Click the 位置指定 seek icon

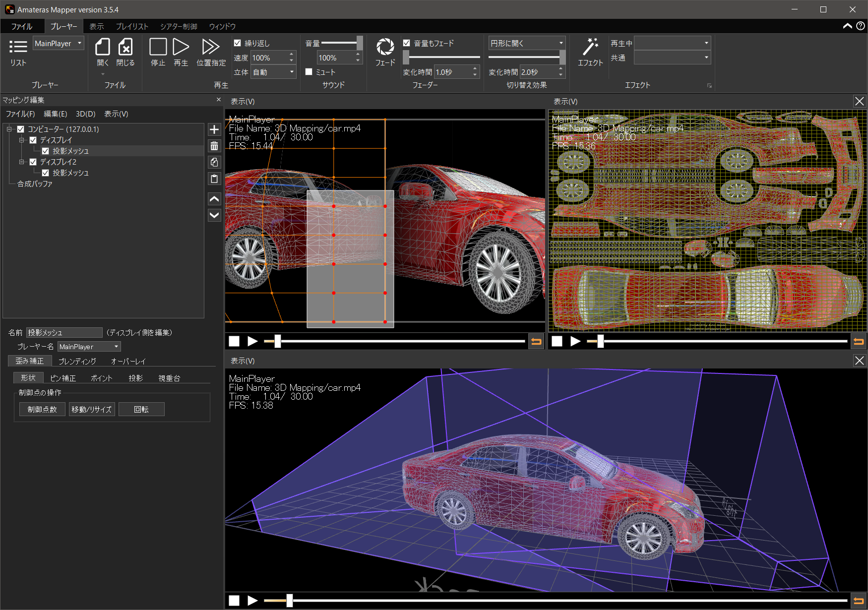(211, 47)
